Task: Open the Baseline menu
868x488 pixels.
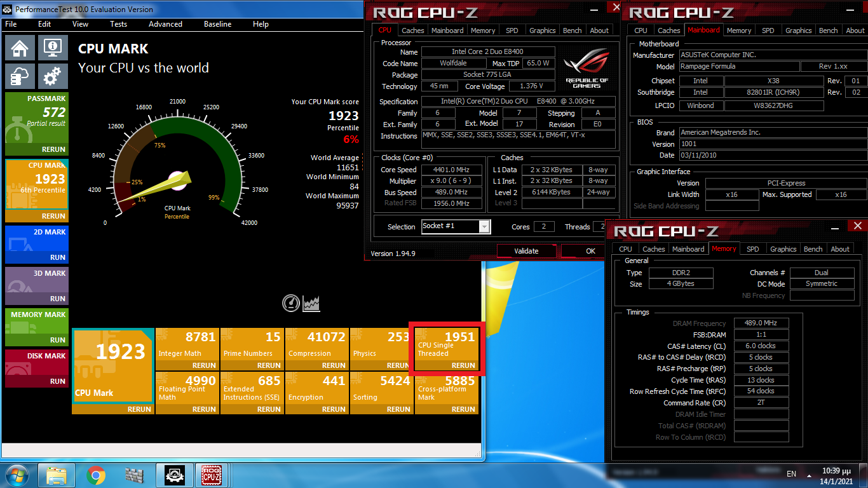Action: (x=219, y=24)
